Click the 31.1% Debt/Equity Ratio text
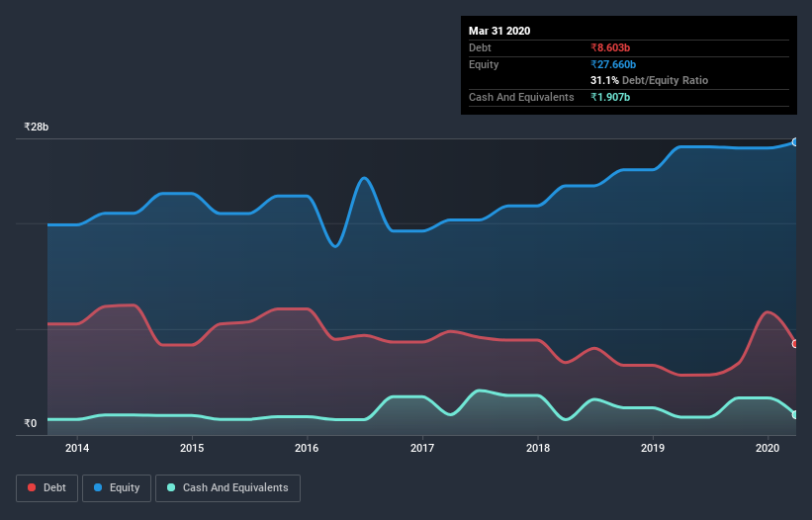Screen dimensions: 812x520 [x=649, y=80]
